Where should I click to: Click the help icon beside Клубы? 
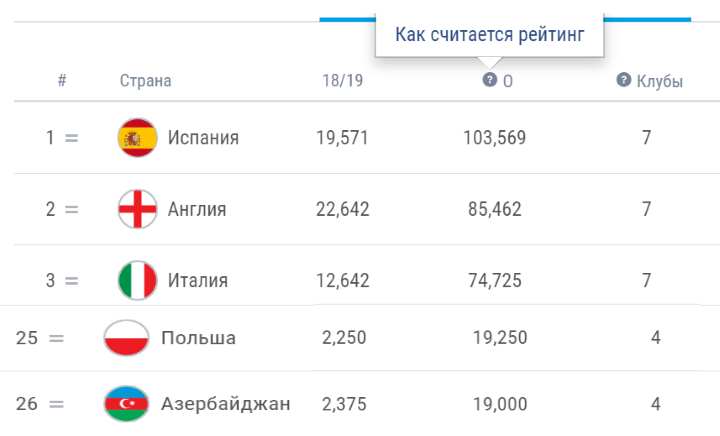(623, 79)
